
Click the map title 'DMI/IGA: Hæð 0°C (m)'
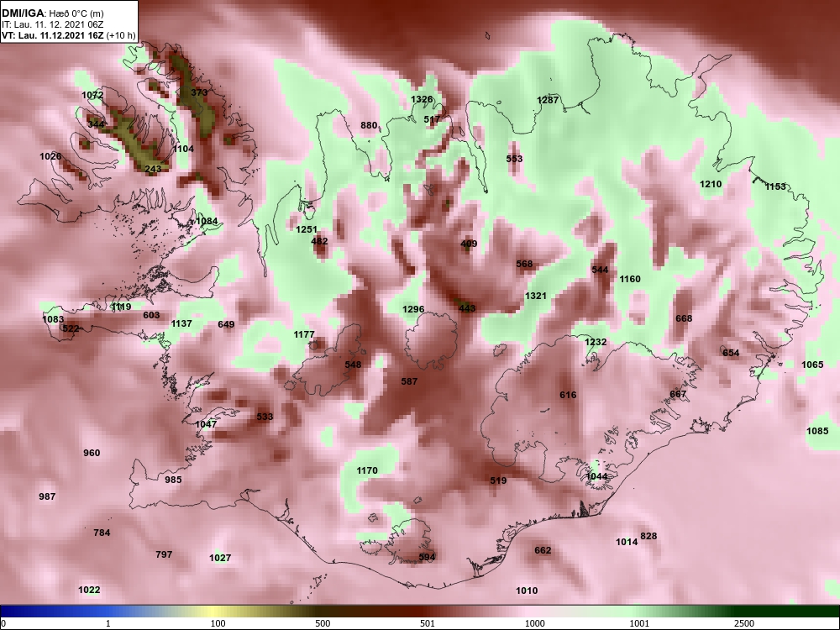[53, 13]
